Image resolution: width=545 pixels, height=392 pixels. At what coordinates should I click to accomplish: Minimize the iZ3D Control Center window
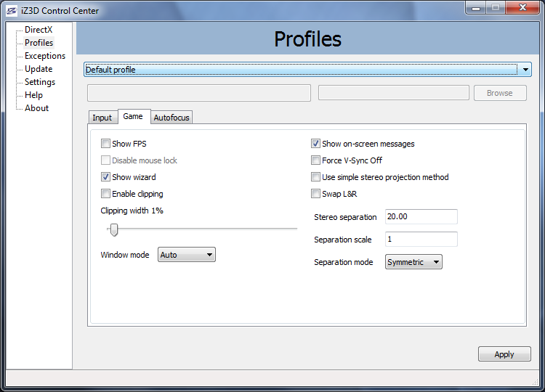pos(476,8)
